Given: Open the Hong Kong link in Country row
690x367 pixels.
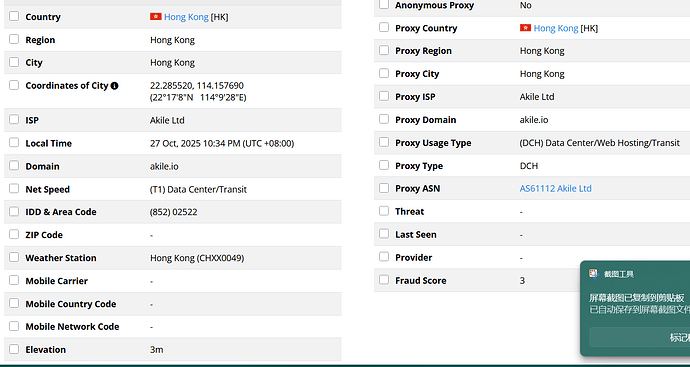Looking at the screenshot, I should [186, 17].
